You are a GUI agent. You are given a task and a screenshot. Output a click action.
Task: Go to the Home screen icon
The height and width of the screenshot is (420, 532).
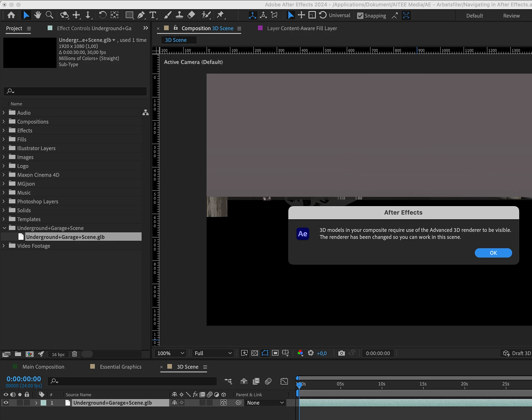tap(11, 15)
